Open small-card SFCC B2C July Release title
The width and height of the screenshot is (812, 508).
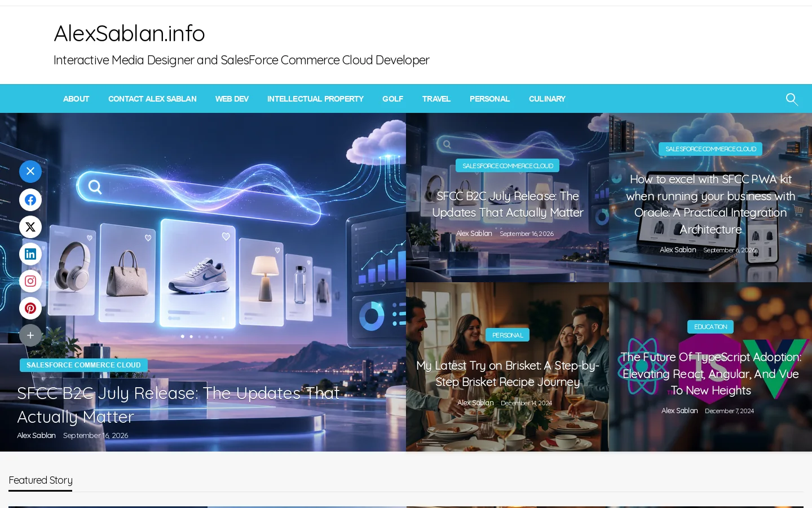point(507,204)
